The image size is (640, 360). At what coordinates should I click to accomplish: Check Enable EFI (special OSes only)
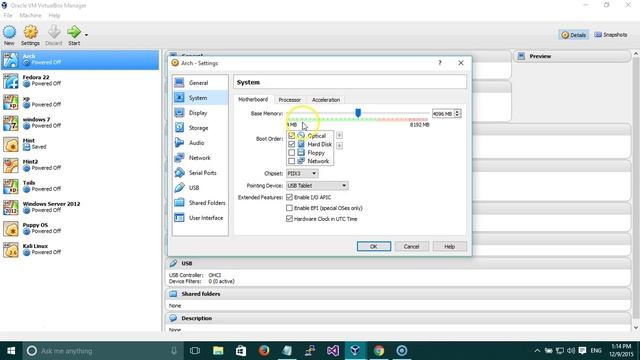(289, 208)
